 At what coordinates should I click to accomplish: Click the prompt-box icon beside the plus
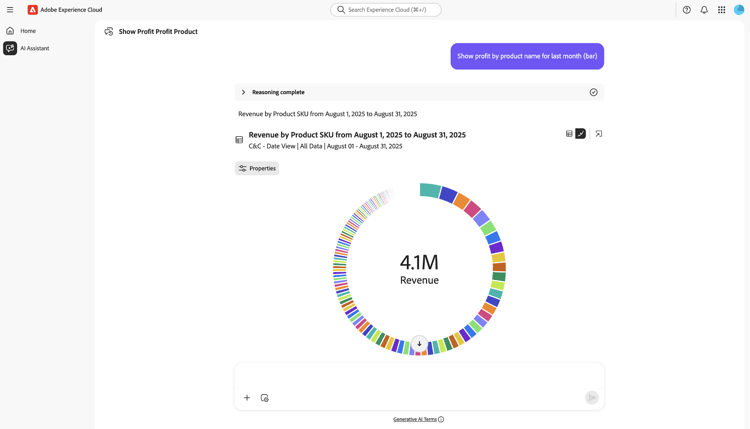click(265, 398)
